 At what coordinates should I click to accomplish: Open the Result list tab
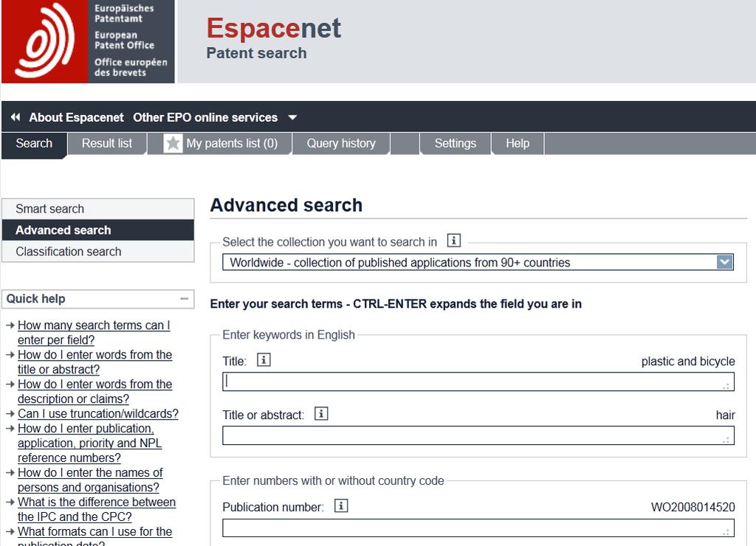(106, 144)
